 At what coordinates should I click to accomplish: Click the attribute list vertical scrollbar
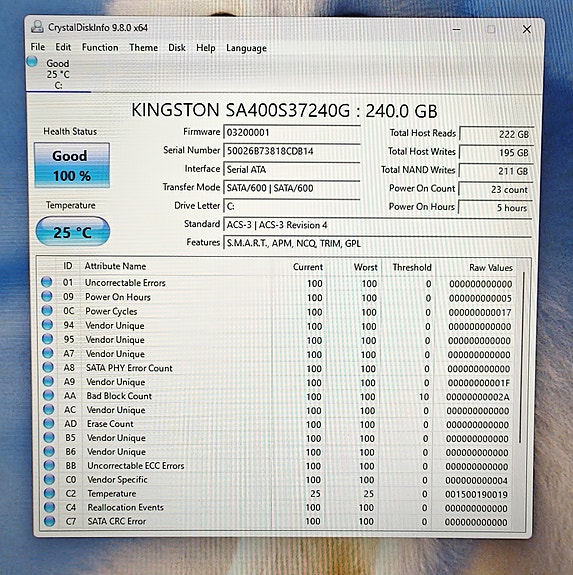pos(521,358)
